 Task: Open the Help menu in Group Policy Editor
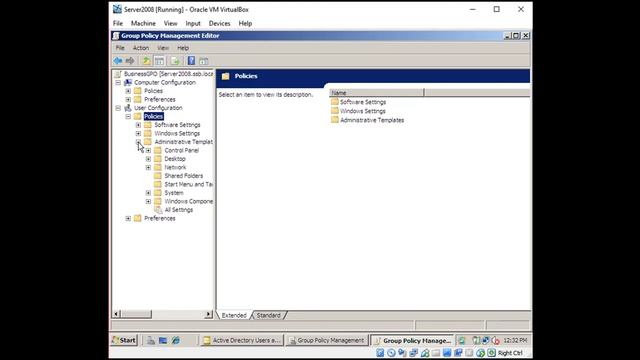[183, 48]
